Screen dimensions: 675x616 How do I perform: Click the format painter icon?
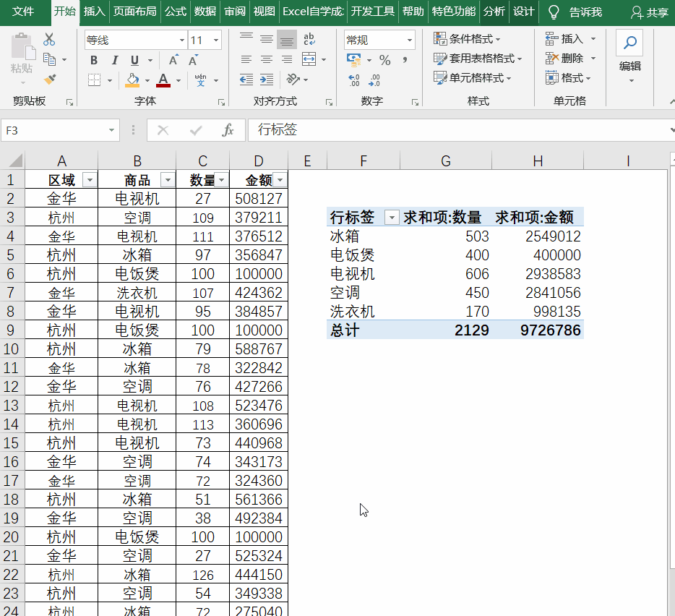coord(51,79)
